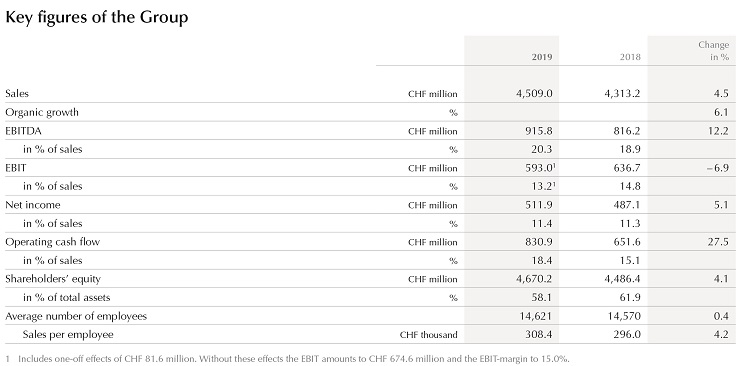Select the Operating cash flow change 27.5

point(719,242)
